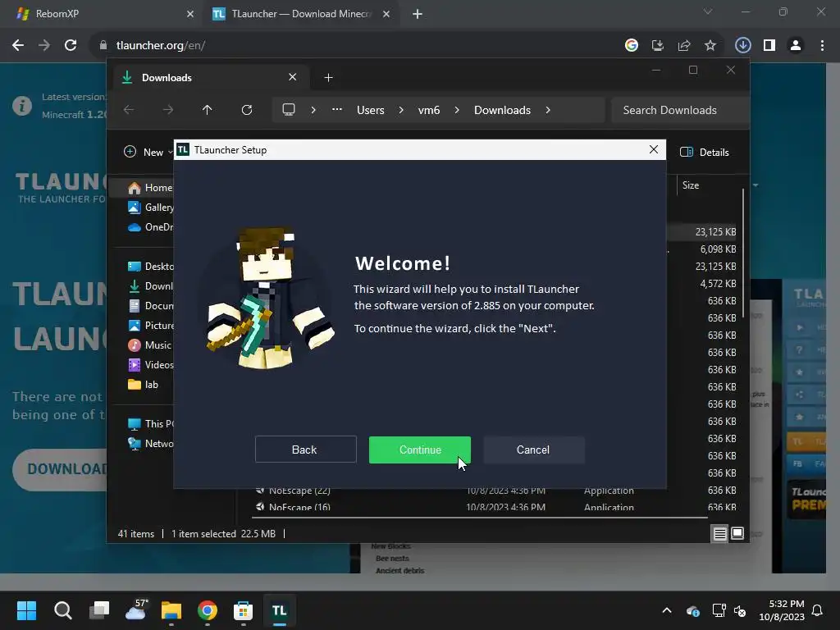The height and width of the screenshot is (630, 840).
Task: Switch Explorer to large thumbnails view icon
Action: 737,533
